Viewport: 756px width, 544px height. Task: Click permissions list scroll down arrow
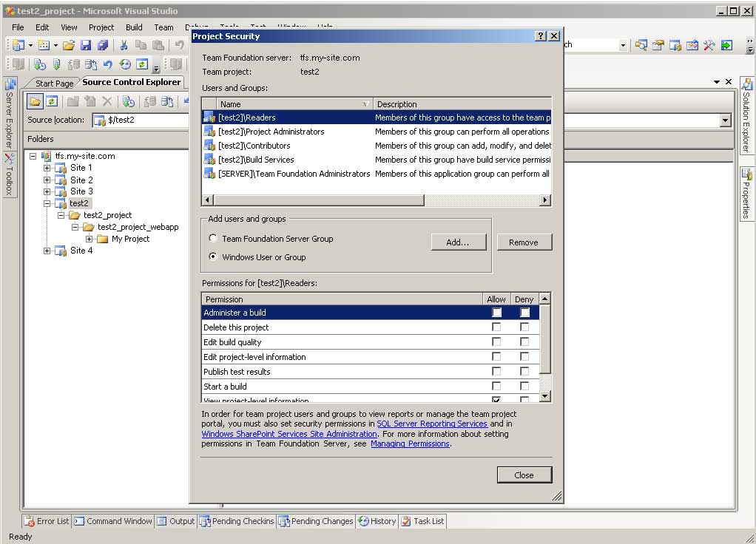pyautogui.click(x=545, y=396)
